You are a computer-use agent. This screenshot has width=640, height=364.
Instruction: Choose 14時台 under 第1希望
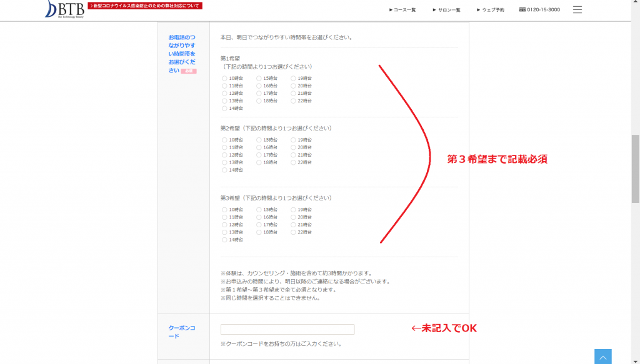coord(225,108)
